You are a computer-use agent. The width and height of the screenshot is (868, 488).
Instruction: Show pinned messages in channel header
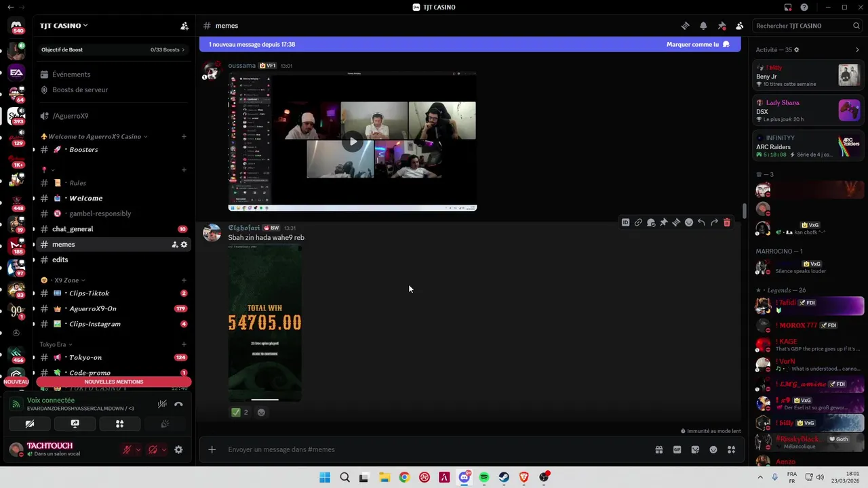click(722, 26)
